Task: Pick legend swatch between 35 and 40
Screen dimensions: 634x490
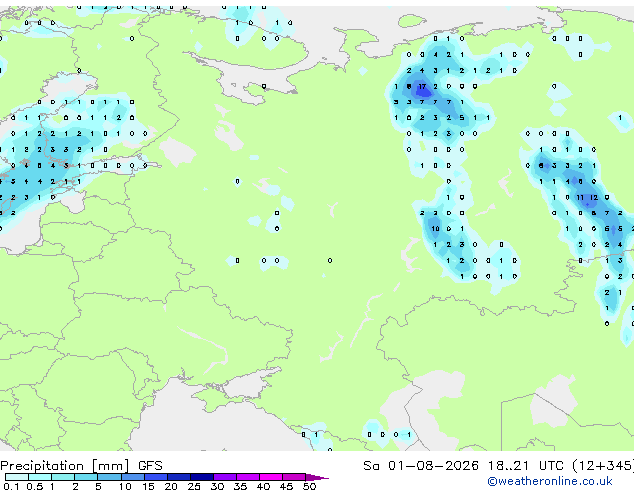Action: (x=247, y=477)
